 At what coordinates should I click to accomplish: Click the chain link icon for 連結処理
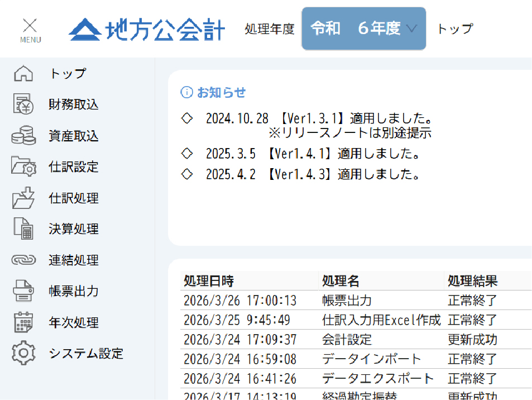pos(23,260)
